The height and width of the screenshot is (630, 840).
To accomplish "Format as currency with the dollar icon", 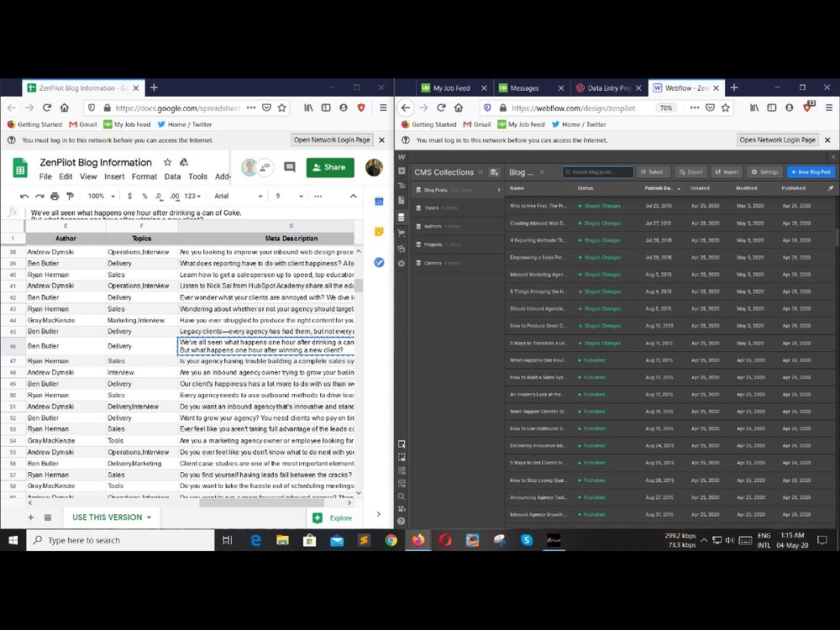I will (129, 196).
